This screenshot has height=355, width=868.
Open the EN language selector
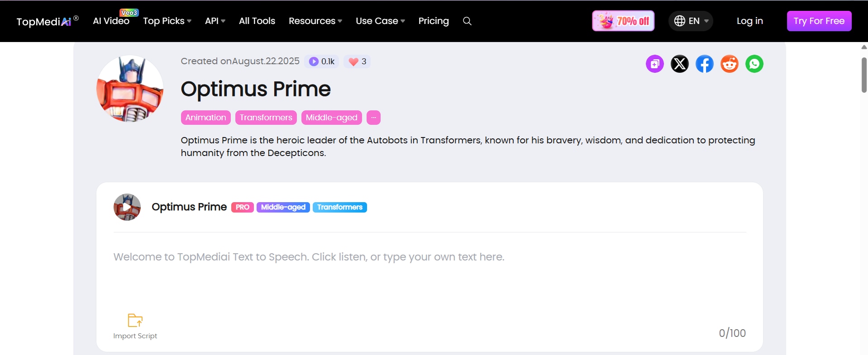690,21
